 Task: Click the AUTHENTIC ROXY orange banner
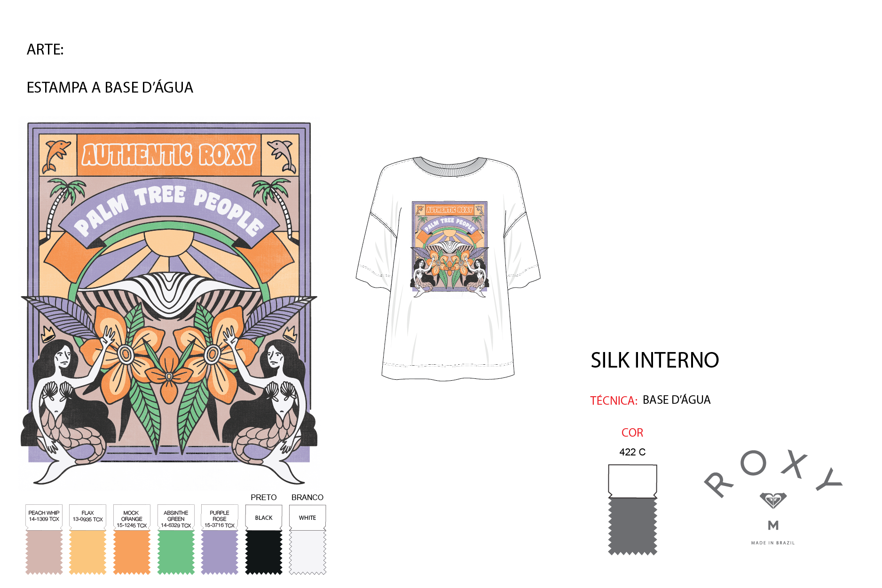click(169, 155)
